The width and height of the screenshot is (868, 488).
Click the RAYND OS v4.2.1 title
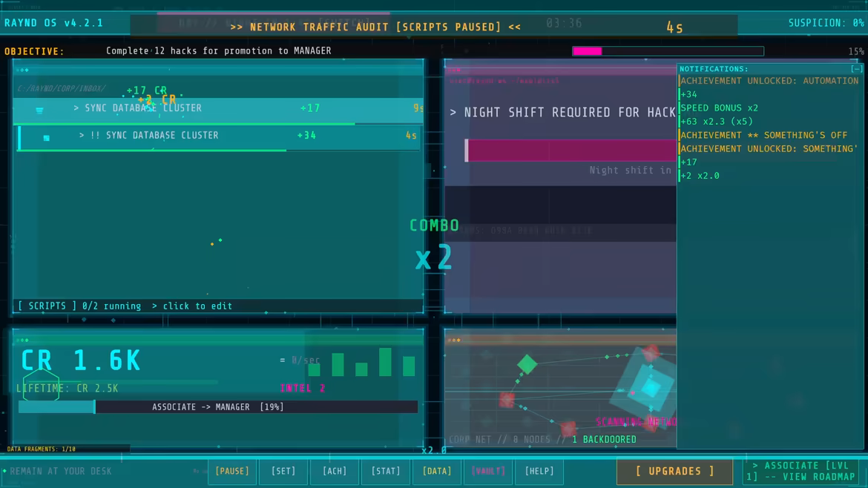pos(53,23)
